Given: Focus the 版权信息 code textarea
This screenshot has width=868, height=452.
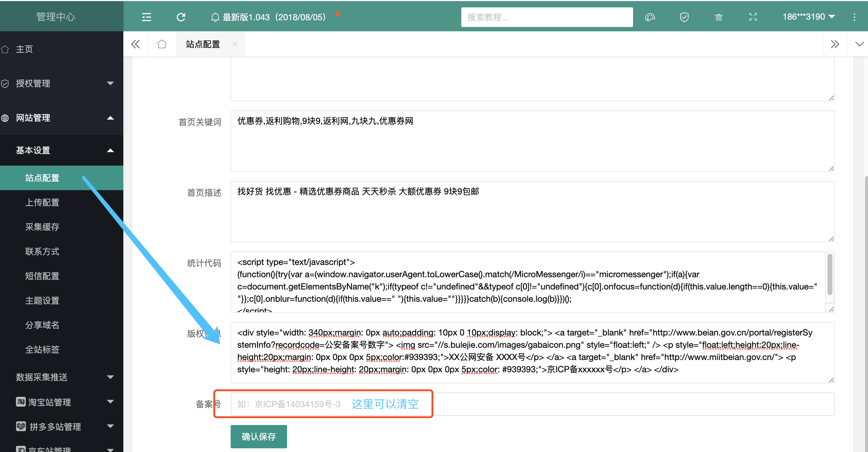Looking at the screenshot, I should coord(532,352).
